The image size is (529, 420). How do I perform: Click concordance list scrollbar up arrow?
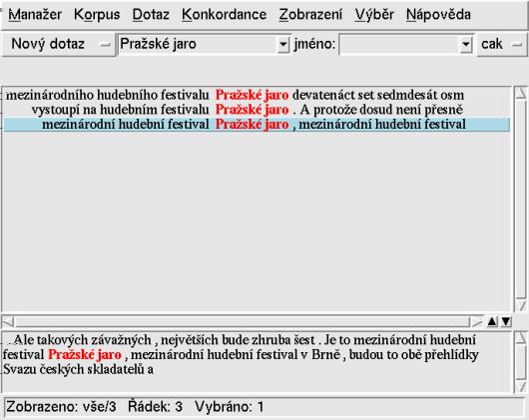[521, 93]
